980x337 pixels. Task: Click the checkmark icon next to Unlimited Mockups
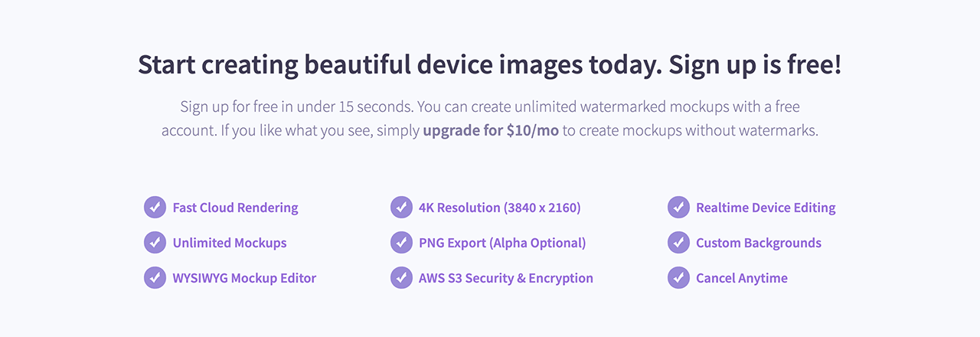coord(155,243)
